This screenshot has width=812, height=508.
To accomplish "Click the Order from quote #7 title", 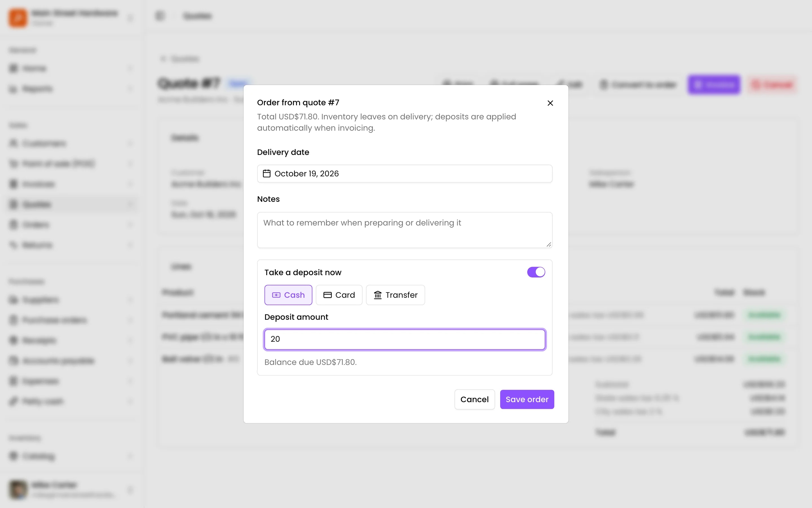I will click(x=298, y=102).
